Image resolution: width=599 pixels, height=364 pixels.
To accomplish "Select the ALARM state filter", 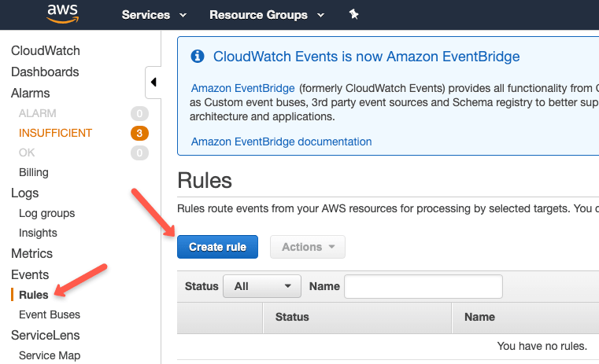I will tap(38, 113).
